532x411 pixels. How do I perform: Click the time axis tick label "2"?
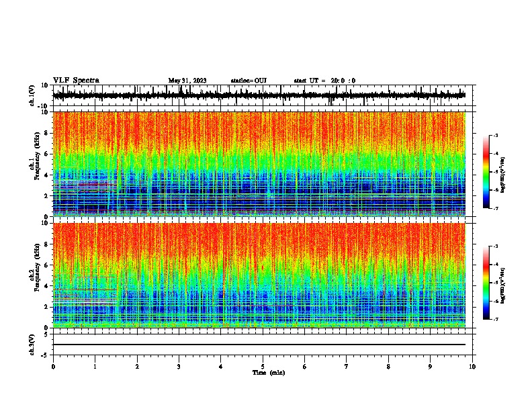click(137, 367)
